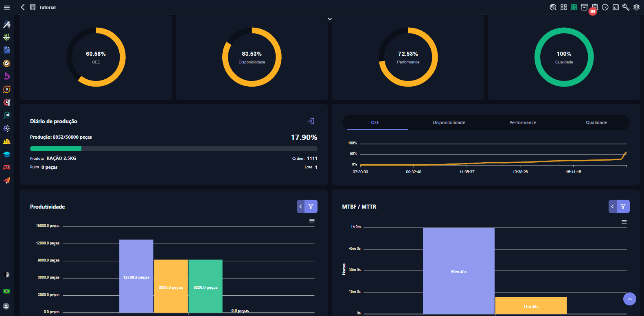Click the Produção: 8952/50000 peças text
This screenshot has width=644, height=316.
click(x=61, y=137)
